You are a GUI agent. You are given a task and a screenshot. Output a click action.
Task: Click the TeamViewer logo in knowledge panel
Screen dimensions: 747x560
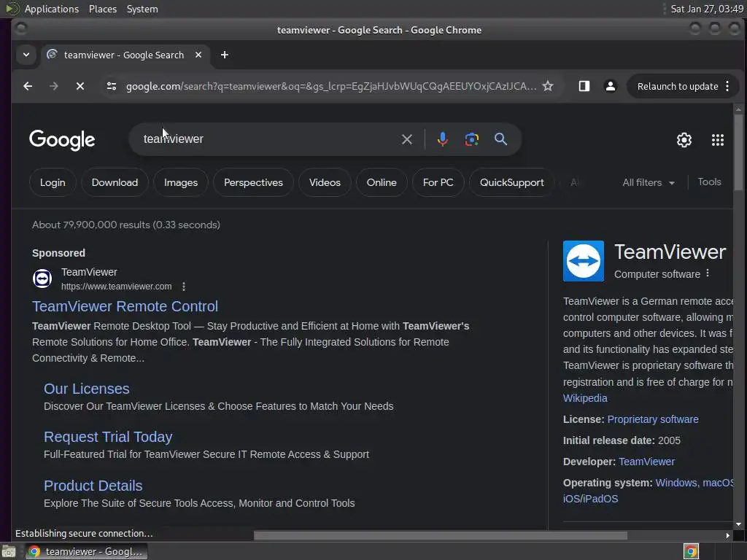point(583,261)
